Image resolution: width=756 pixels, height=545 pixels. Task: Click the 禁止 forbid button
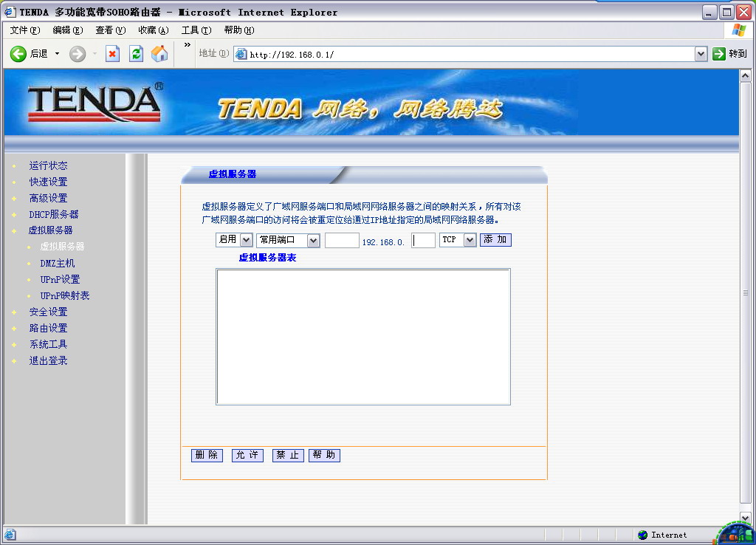click(x=288, y=456)
